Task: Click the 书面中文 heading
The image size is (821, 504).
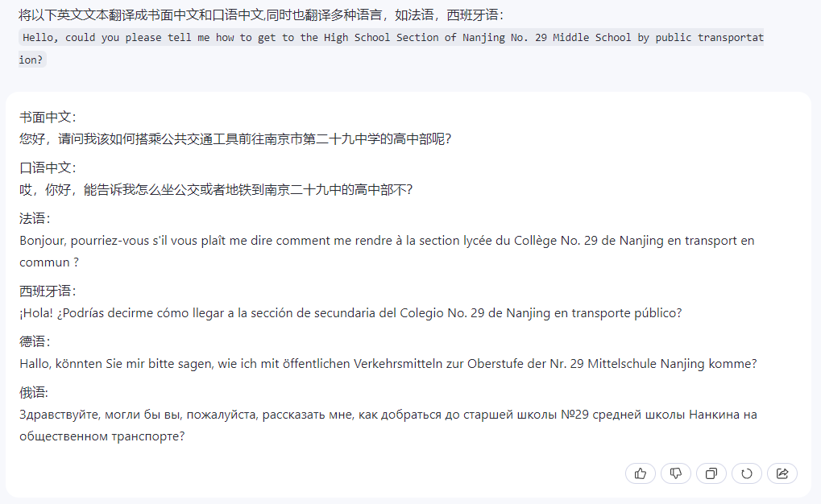Action: (x=48, y=117)
